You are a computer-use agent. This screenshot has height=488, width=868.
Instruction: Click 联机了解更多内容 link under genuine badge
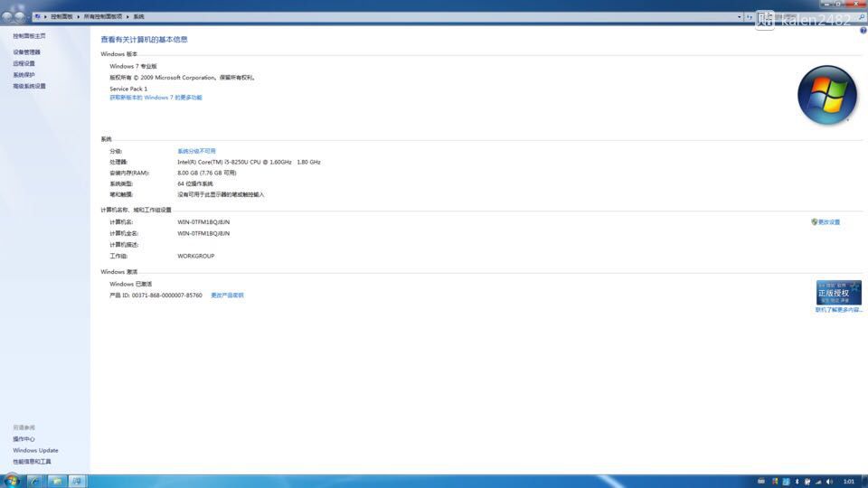click(x=839, y=310)
